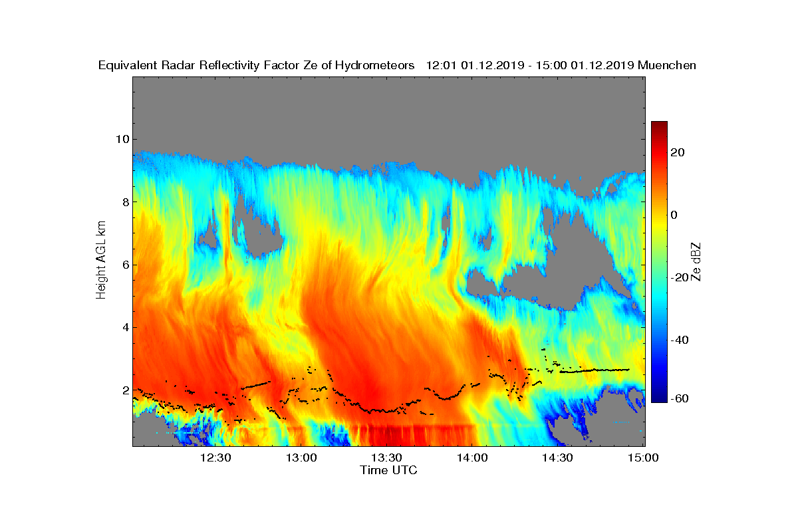Click the '12:30' time tick label
The image size is (798, 532).
tap(215, 458)
